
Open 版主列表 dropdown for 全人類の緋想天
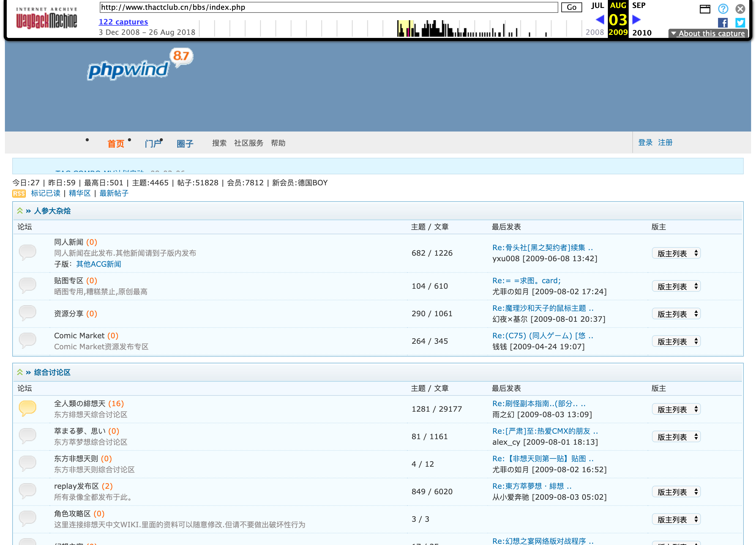click(676, 409)
